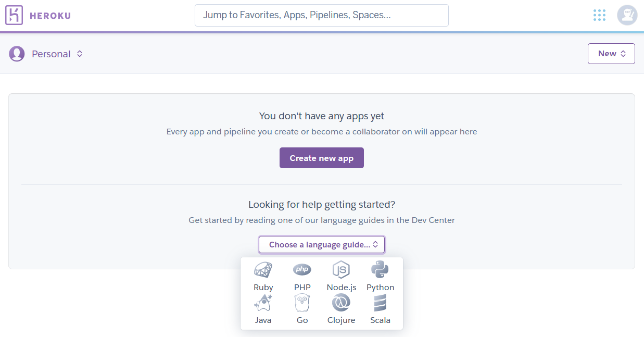Screen dimensions: 644x337
Task: Open the user avatar account menu
Action: click(627, 15)
